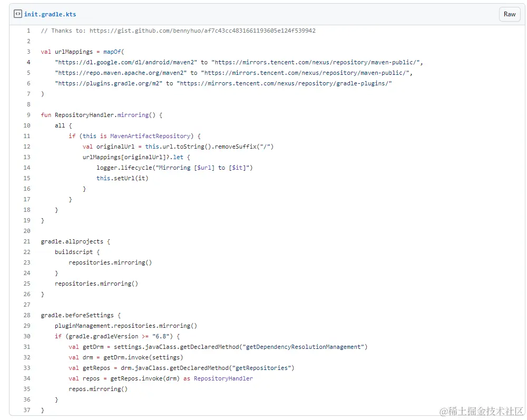Image resolution: width=527 pixels, height=420 pixels.
Task: Click the repo.maven.apache.org mapping string
Action: click(x=121, y=73)
